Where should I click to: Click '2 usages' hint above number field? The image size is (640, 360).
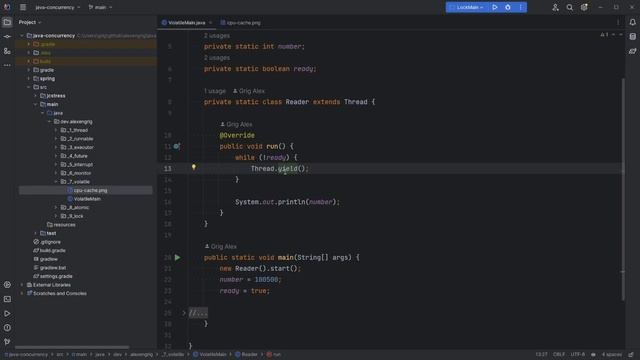pos(216,36)
